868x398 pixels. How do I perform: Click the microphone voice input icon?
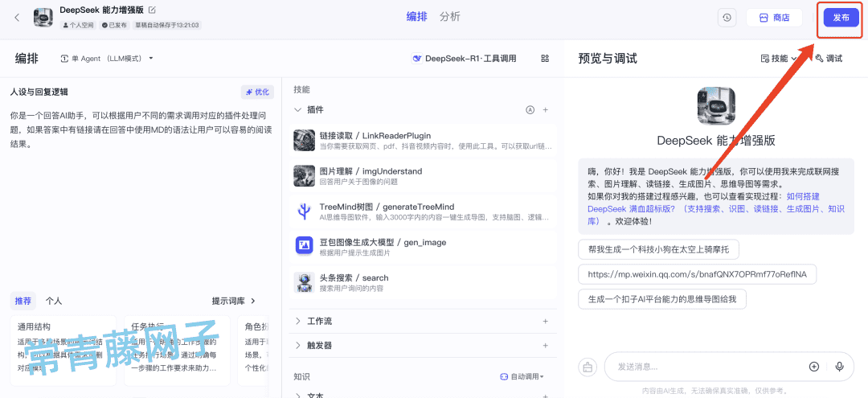pos(840,367)
